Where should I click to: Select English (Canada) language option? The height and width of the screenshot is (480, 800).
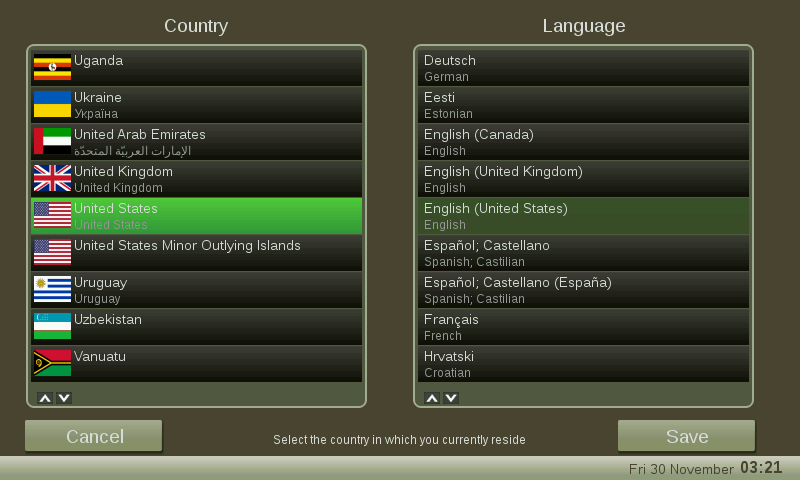pyautogui.click(x=583, y=142)
